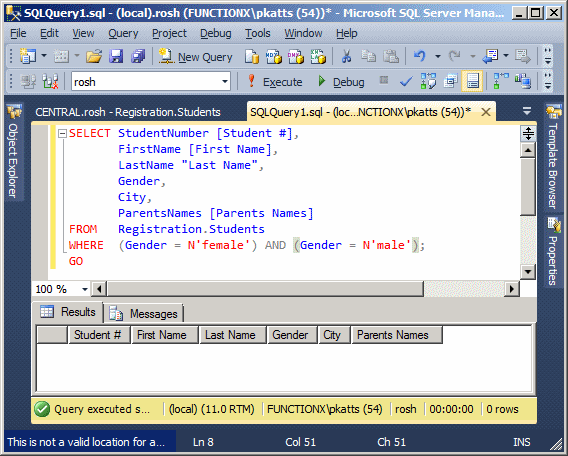
Task: Click the Database Engine Query icon
Action: click(x=252, y=57)
